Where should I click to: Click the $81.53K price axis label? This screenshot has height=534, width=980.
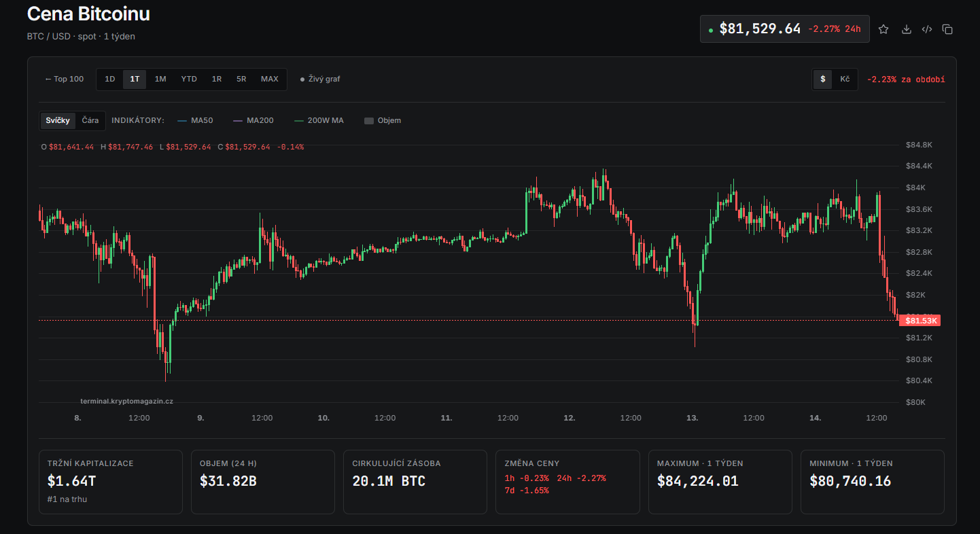point(920,320)
